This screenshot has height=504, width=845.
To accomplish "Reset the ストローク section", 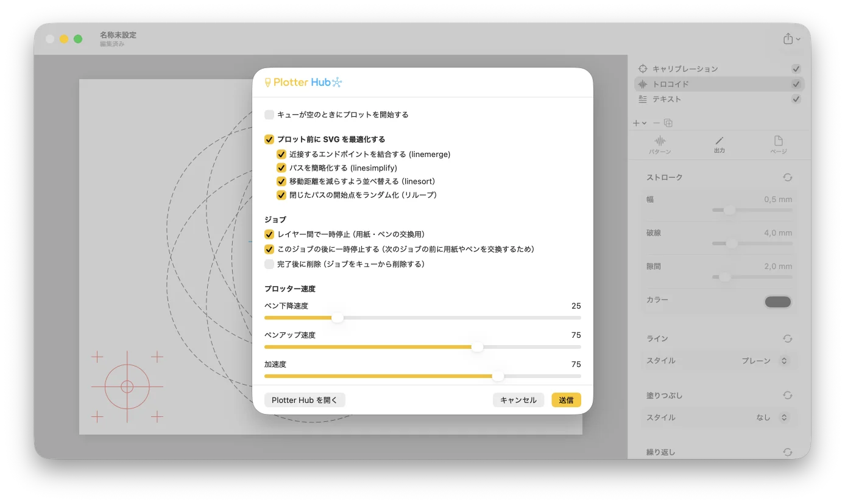I will point(788,177).
